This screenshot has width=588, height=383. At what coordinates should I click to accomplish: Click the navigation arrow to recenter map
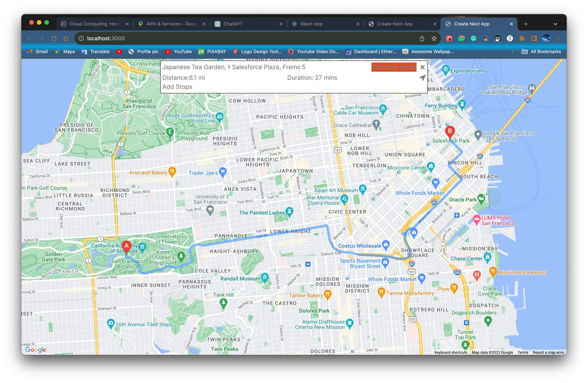coord(423,78)
